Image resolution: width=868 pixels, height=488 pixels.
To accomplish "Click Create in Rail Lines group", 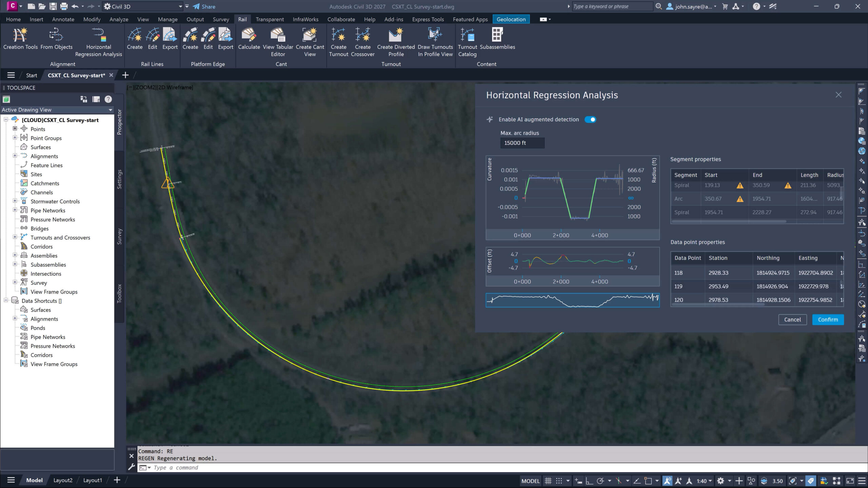I will pyautogui.click(x=135, y=39).
